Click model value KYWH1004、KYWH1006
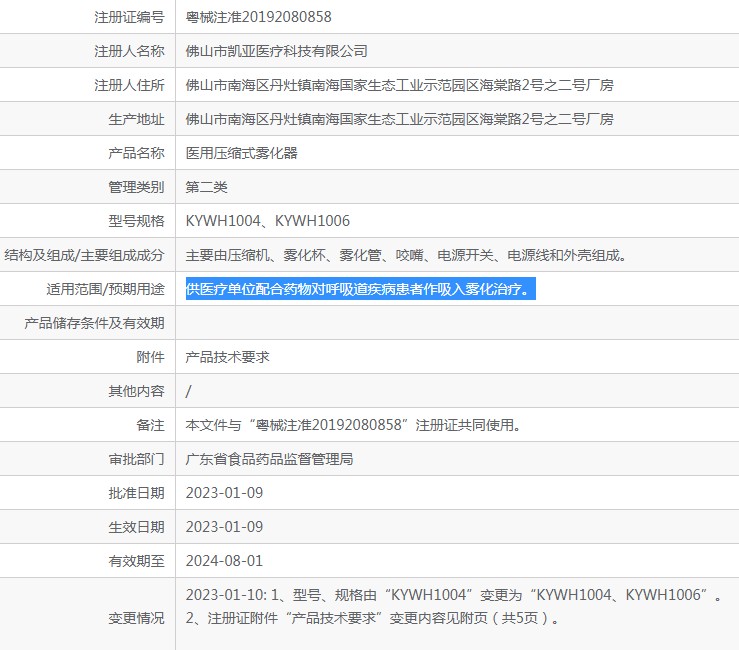Screen dimensions: 739x650 coord(268,221)
